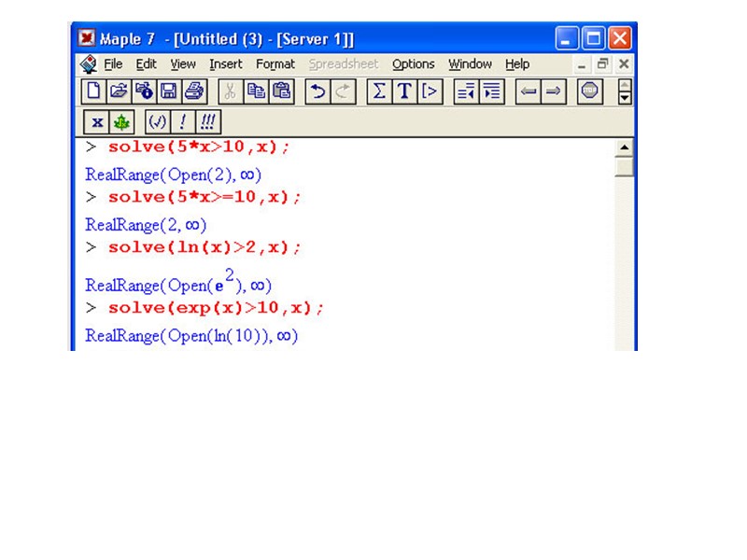Click the Cut scissors icon
This screenshot has width=747, height=560.
click(230, 91)
